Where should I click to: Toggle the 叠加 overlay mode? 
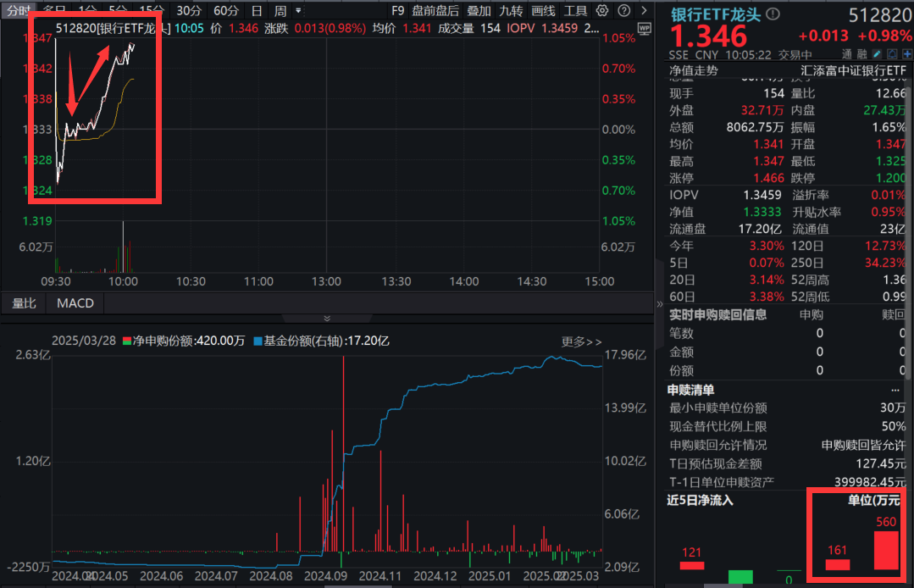(479, 11)
